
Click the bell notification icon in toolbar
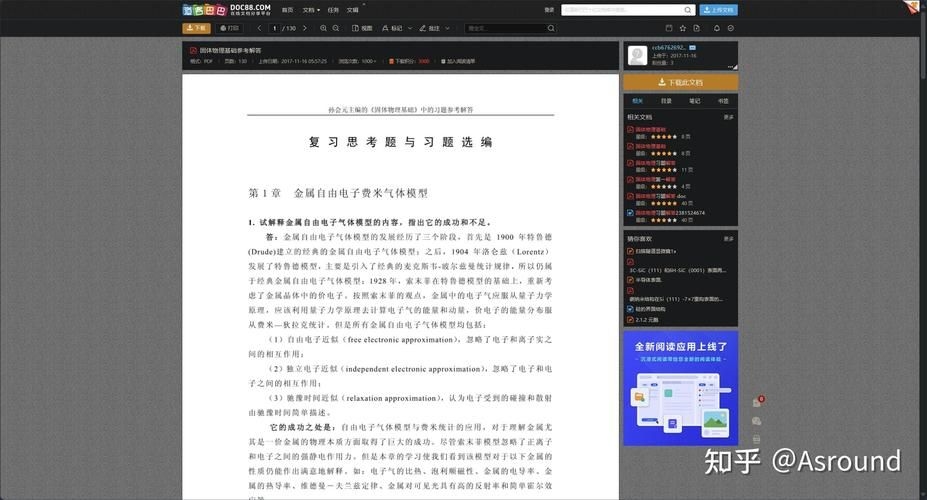coord(717,28)
